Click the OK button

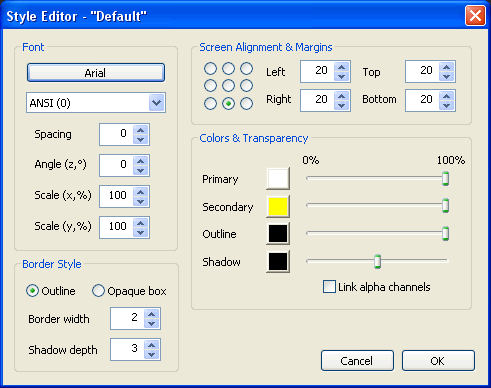pos(438,360)
